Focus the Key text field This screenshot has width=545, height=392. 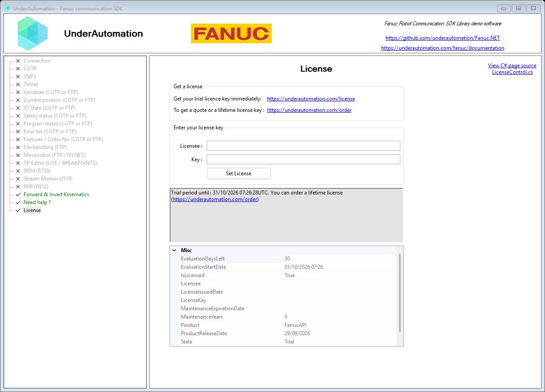303,159
